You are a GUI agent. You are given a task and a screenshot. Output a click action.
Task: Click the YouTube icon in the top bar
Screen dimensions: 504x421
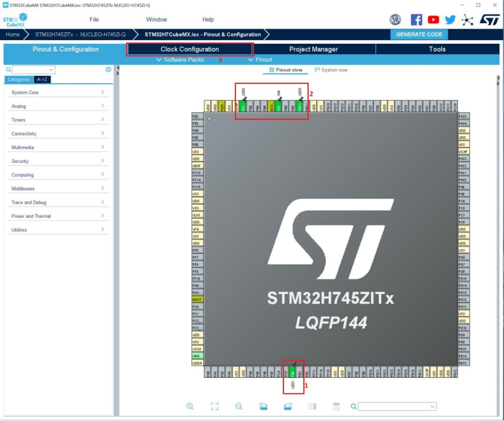click(x=433, y=19)
